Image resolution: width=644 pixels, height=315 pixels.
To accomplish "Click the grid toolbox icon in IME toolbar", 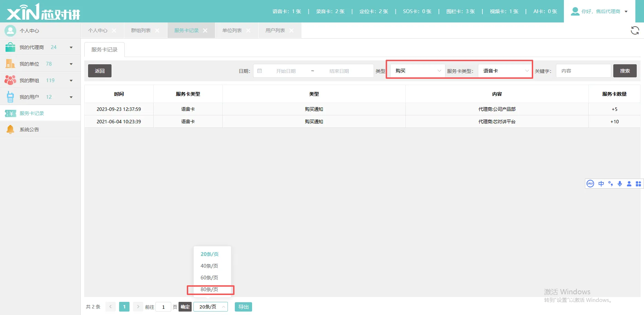I will 638,184.
